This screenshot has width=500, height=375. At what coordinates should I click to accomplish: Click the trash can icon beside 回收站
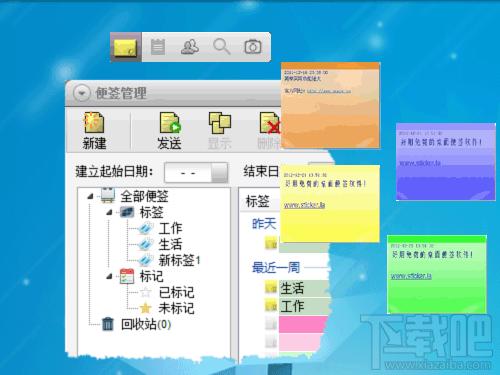tap(108, 324)
